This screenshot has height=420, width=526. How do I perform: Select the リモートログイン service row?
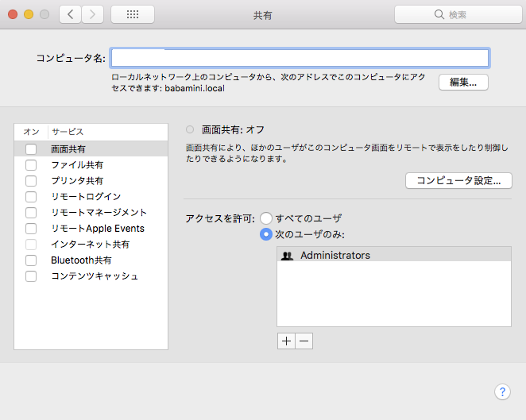[91, 197]
